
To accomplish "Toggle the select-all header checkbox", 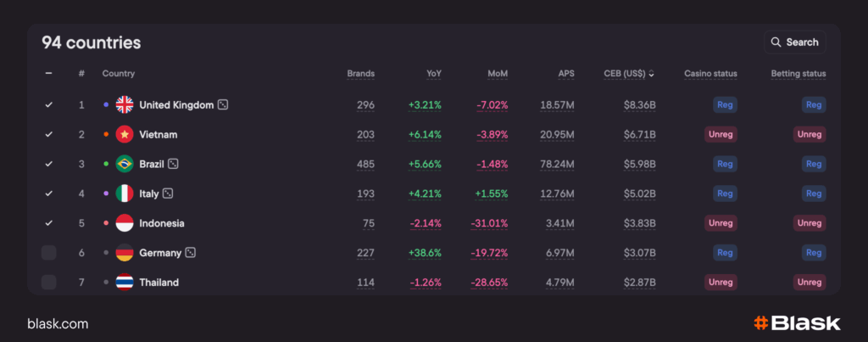I will click(48, 74).
